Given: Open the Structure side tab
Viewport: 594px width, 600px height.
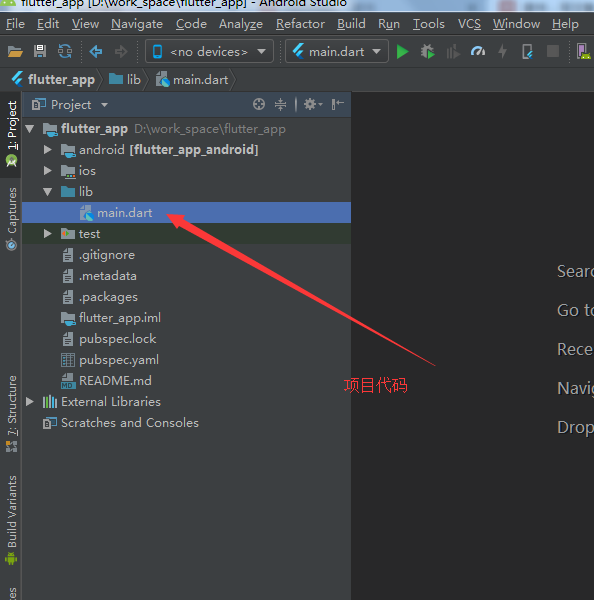Looking at the screenshot, I should tap(11, 414).
